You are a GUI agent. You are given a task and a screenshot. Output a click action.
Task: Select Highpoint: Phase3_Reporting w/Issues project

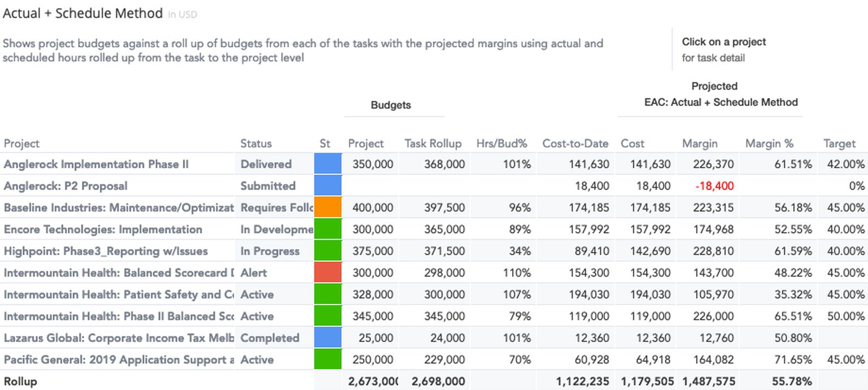(106, 251)
